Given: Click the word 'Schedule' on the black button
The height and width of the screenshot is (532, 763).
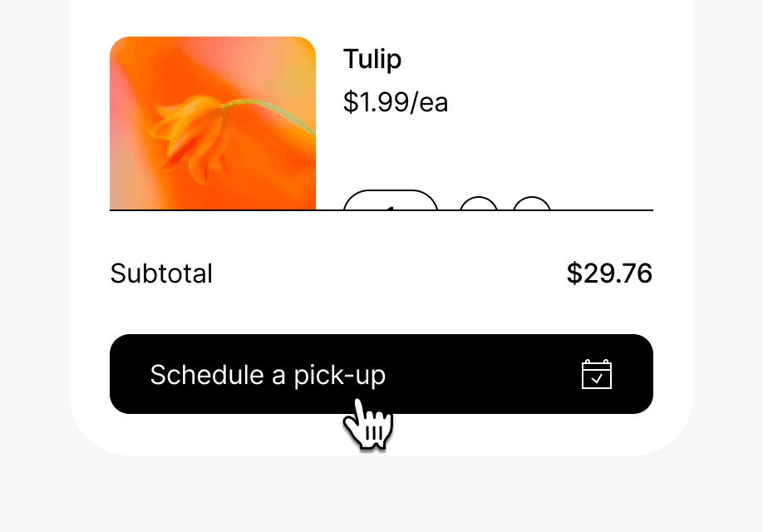Looking at the screenshot, I should [207, 375].
